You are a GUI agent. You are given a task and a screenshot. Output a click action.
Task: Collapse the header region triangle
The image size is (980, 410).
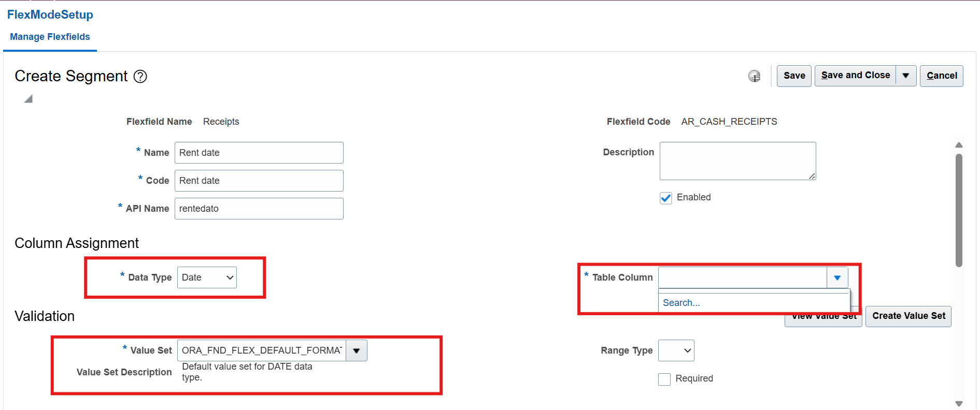(28, 98)
